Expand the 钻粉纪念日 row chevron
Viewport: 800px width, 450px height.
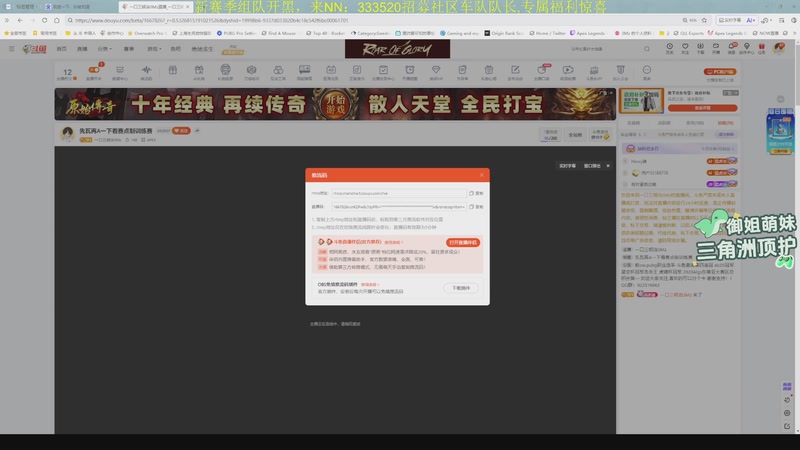(x=733, y=148)
